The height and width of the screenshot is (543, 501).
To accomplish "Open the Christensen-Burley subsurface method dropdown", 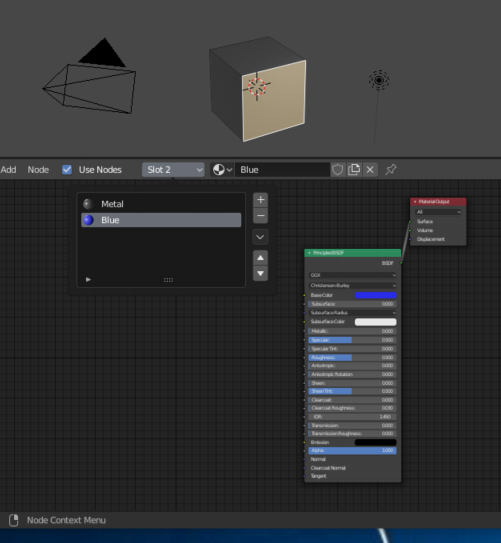I will pyautogui.click(x=352, y=286).
